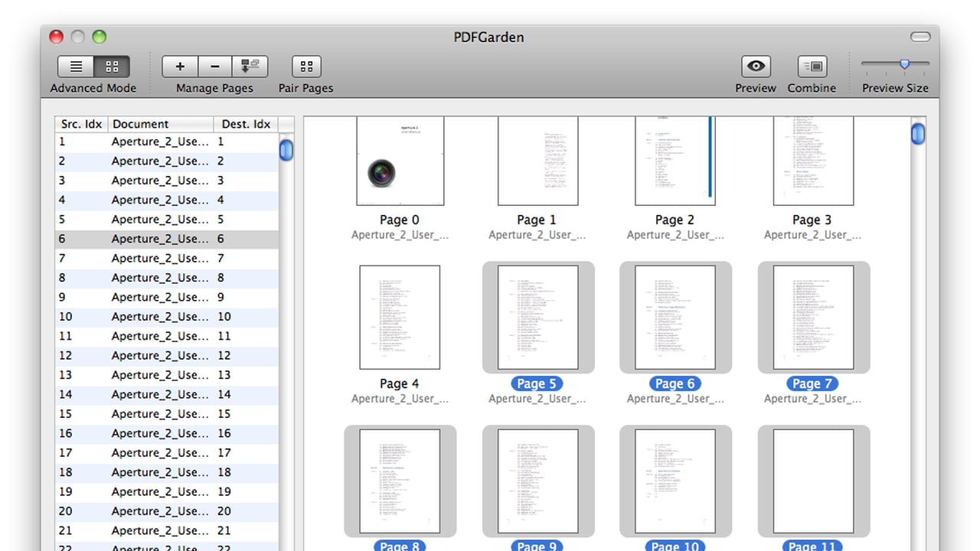
Task: Click Dest. Idx cell showing 15
Action: click(224, 414)
